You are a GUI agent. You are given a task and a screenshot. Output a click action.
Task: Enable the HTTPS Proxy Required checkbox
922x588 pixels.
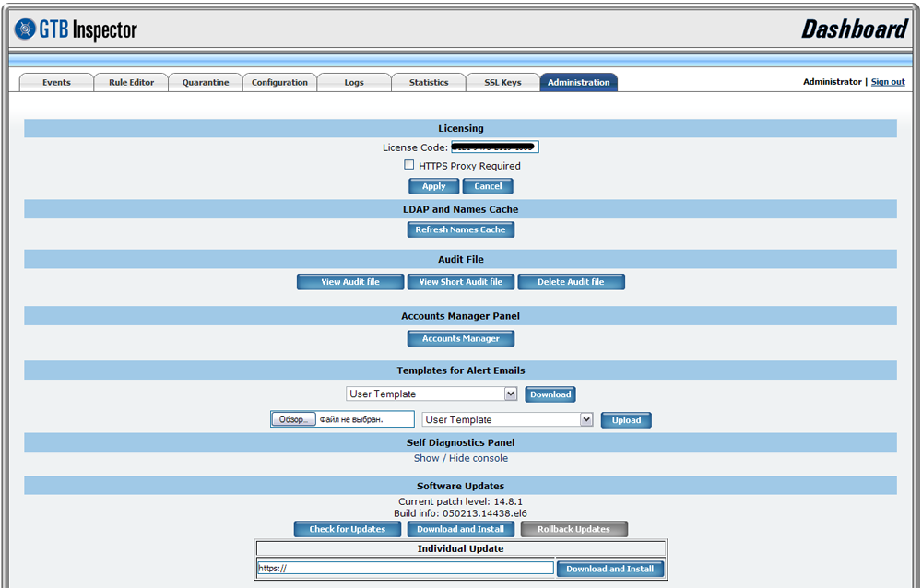(x=408, y=165)
